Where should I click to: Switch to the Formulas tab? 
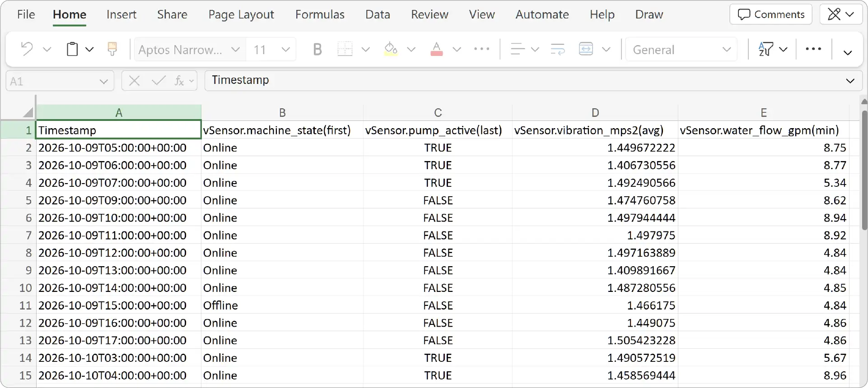320,14
